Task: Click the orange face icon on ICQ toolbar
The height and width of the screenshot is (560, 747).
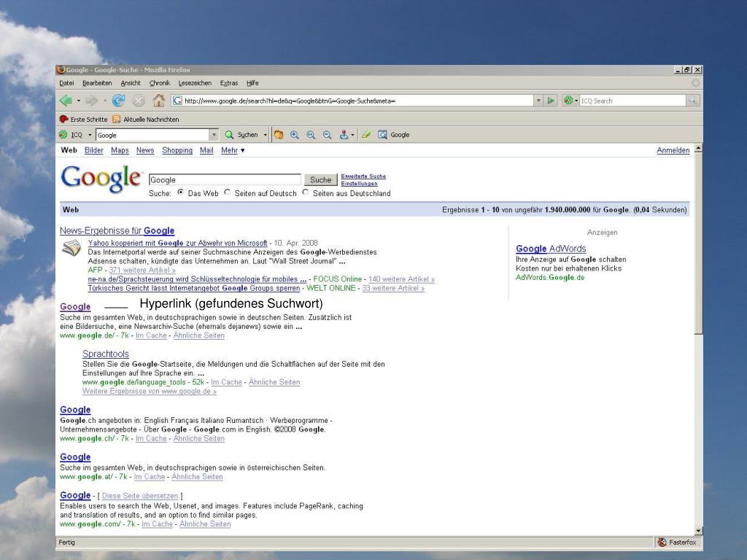Action: click(x=279, y=135)
